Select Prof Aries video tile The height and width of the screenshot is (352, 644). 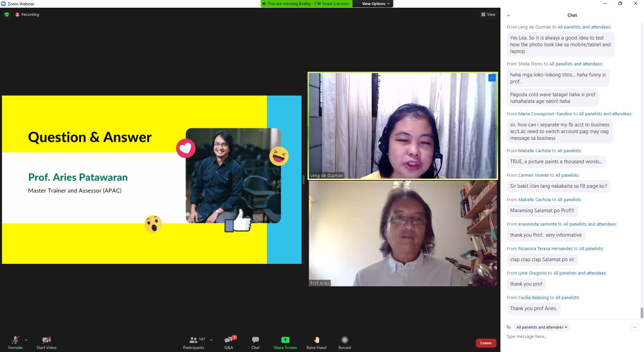click(402, 233)
